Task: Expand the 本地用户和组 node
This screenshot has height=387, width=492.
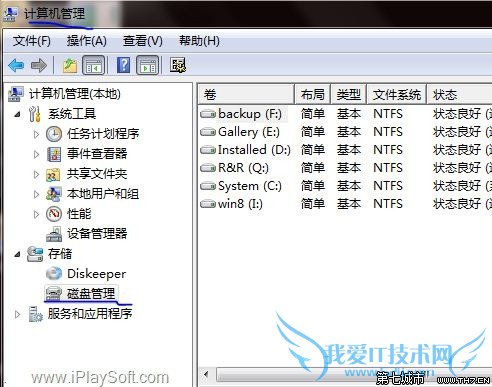Action: tap(36, 194)
